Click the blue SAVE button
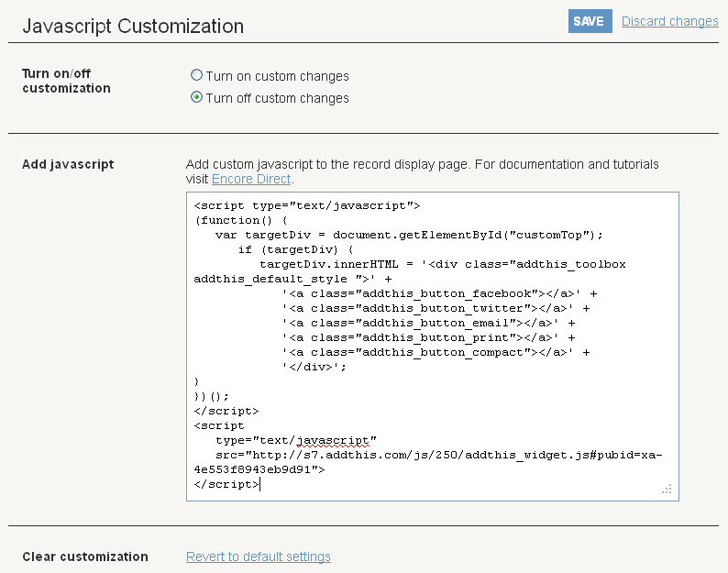The height and width of the screenshot is (573, 728). click(x=590, y=21)
